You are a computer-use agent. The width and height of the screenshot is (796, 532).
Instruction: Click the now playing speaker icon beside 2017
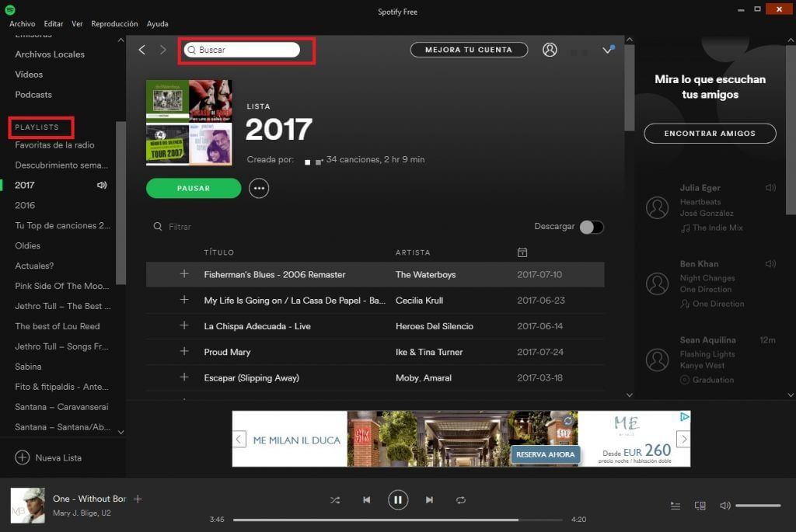(102, 185)
